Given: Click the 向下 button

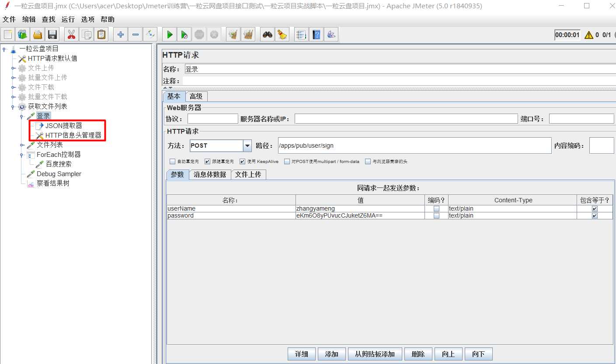Looking at the screenshot, I should [x=479, y=354].
